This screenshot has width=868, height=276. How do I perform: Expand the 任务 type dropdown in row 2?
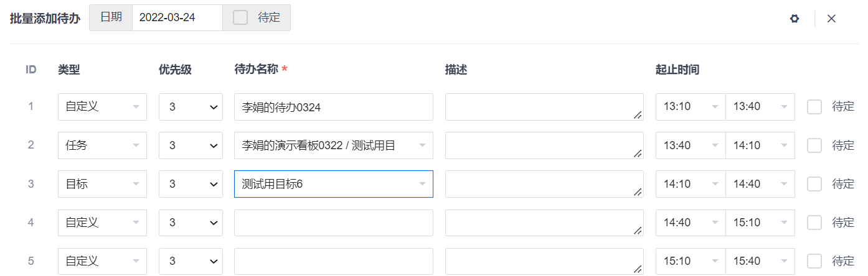point(102,145)
